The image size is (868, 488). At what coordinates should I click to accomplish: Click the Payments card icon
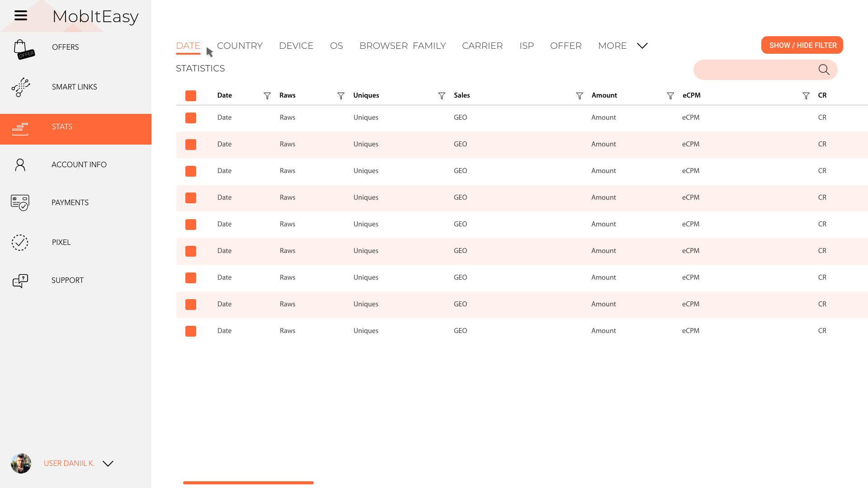point(20,203)
